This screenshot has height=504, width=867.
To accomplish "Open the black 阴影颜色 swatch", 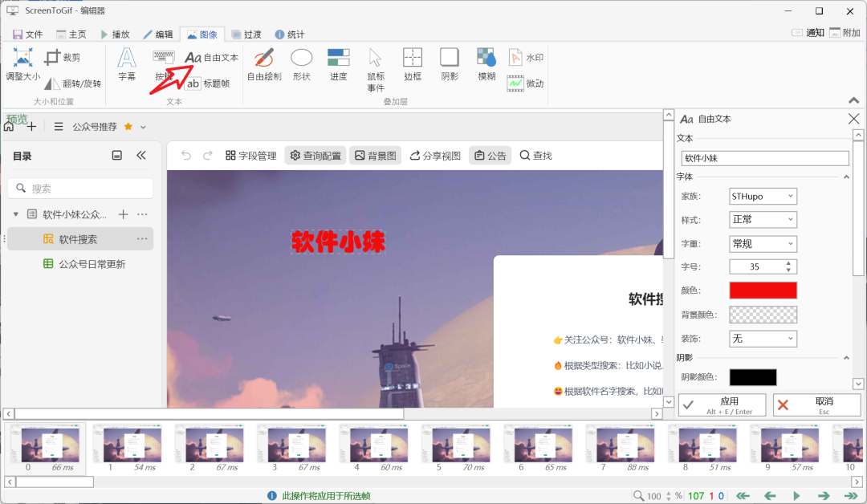I will 752,377.
